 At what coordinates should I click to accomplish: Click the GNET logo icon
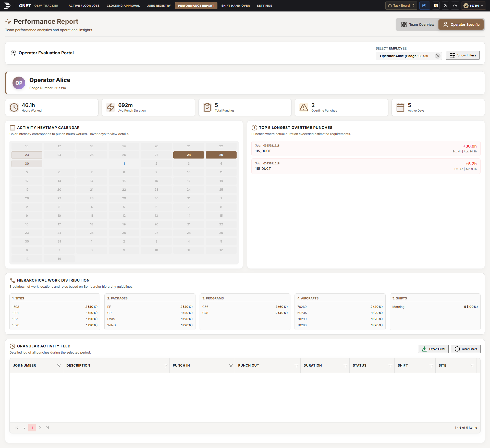(x=7, y=5)
